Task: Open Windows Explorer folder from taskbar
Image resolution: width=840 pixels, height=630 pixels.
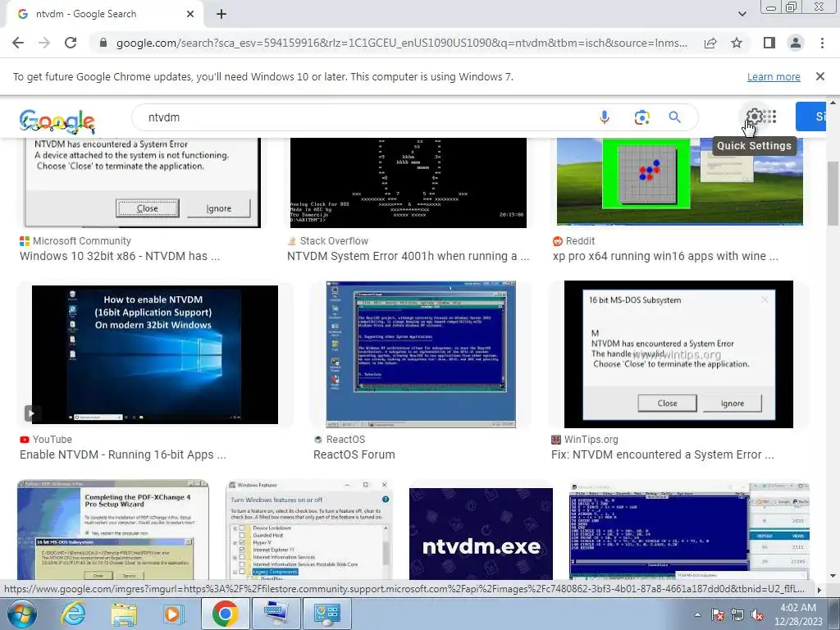Action: pos(124,614)
